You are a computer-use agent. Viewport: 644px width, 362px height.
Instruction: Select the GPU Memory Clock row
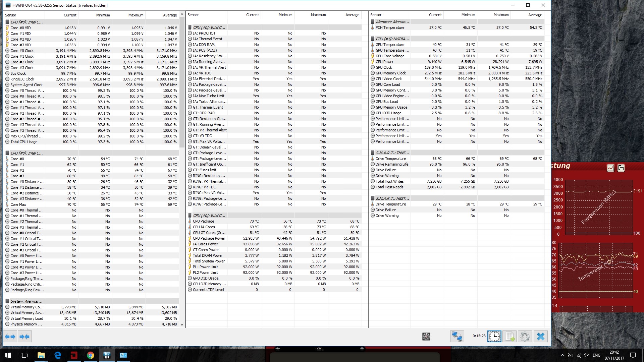click(x=457, y=73)
